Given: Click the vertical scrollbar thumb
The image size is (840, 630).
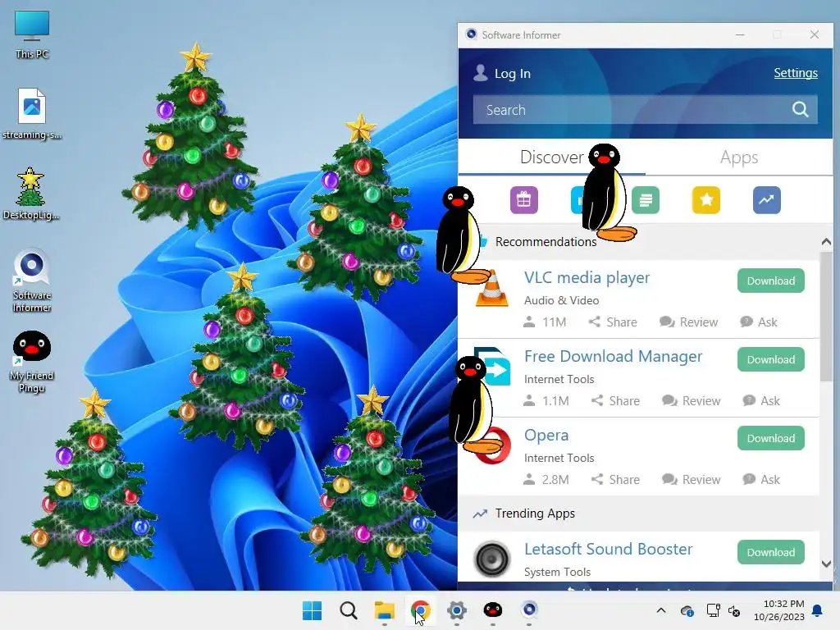Looking at the screenshot, I should [826, 316].
